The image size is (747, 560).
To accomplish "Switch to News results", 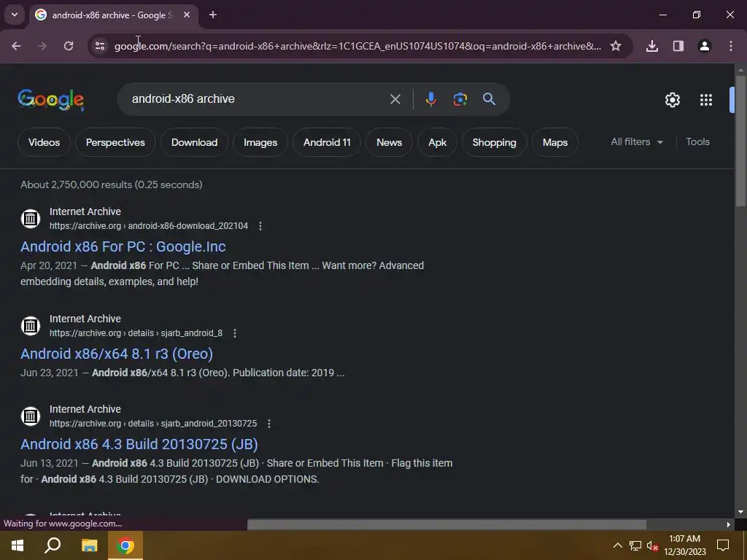I will [x=390, y=142].
